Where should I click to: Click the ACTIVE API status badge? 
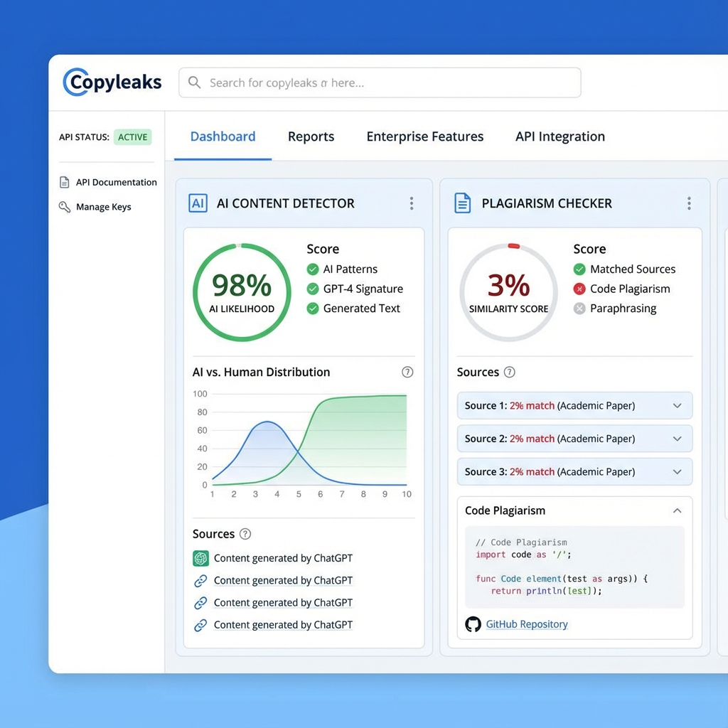133,137
